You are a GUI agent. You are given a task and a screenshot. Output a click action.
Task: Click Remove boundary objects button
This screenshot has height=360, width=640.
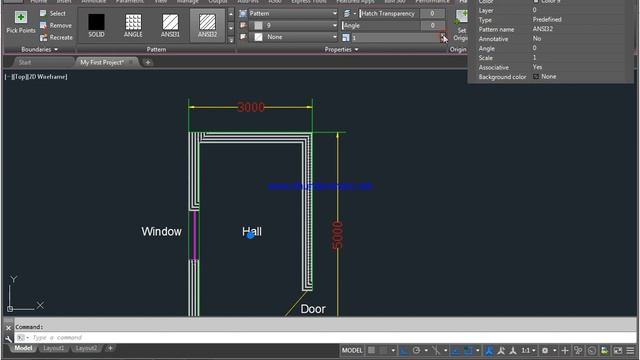coord(56,25)
